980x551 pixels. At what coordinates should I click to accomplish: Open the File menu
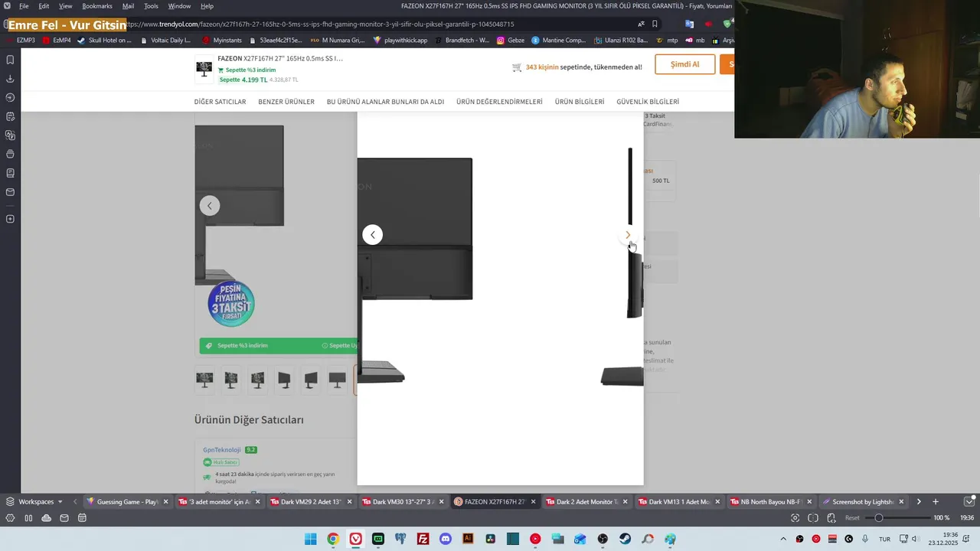click(24, 6)
